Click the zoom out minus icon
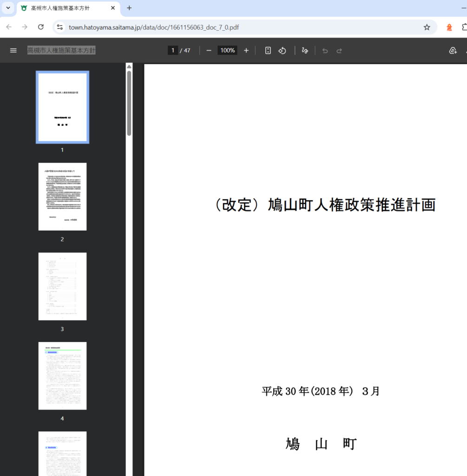 click(209, 50)
